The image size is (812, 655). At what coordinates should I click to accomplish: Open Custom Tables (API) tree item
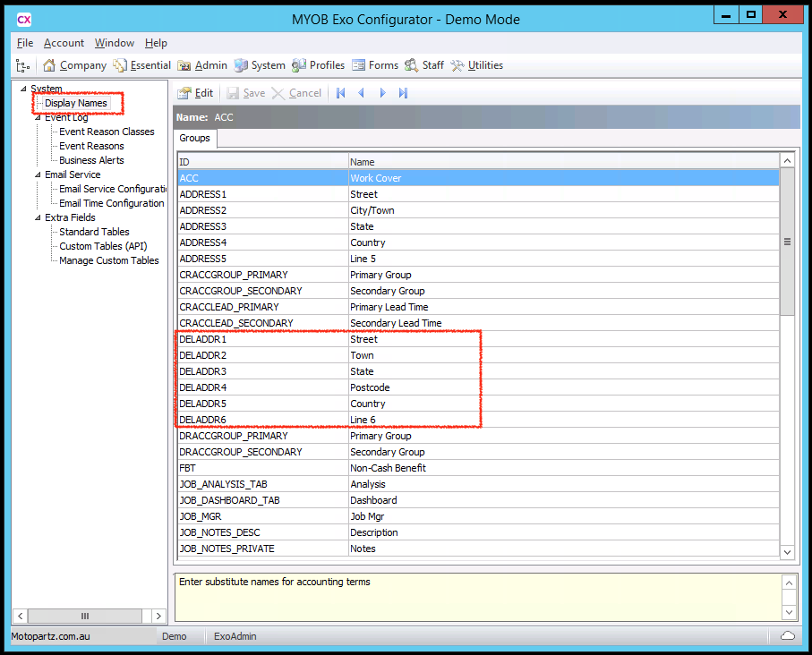coord(103,246)
